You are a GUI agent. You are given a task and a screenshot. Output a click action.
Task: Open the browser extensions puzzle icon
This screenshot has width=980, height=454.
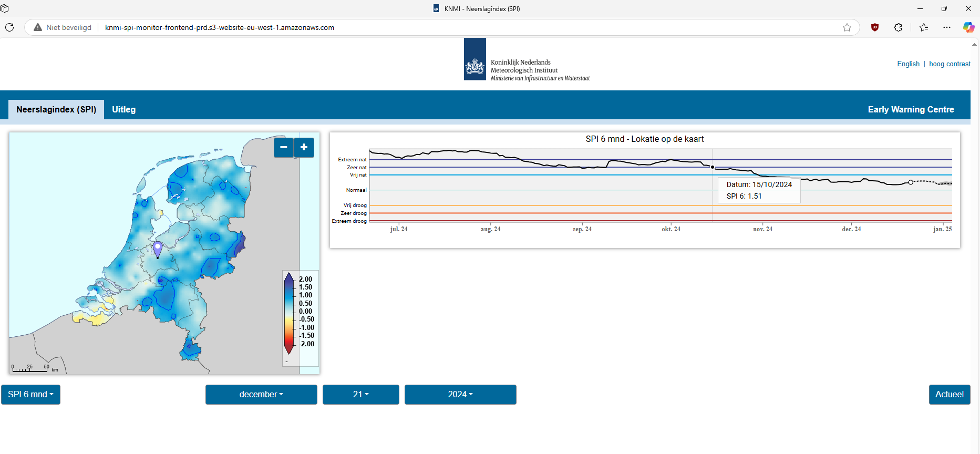pyautogui.click(x=898, y=27)
